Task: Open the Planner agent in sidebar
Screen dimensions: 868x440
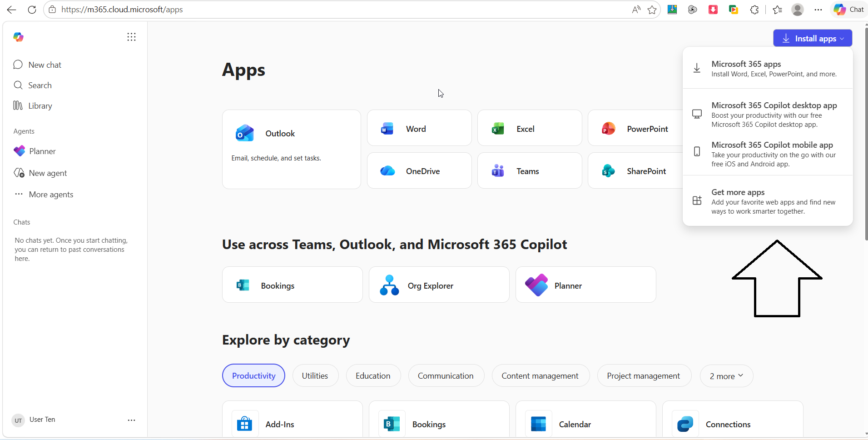Action: click(35, 151)
